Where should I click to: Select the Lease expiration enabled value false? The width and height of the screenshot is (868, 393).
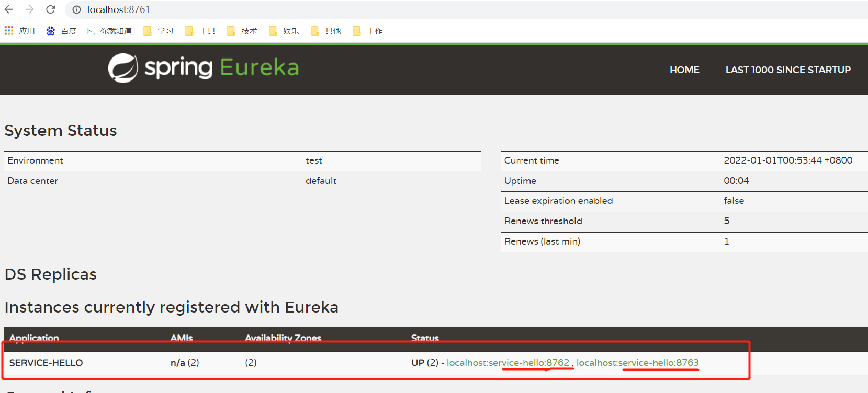(734, 201)
